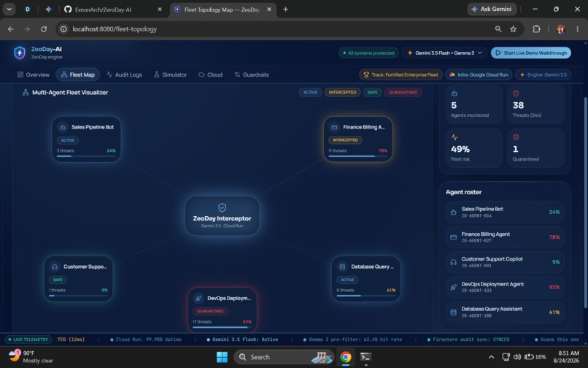Select Finance Billing Agent roster row
This screenshot has height=368, width=588.
click(505, 237)
